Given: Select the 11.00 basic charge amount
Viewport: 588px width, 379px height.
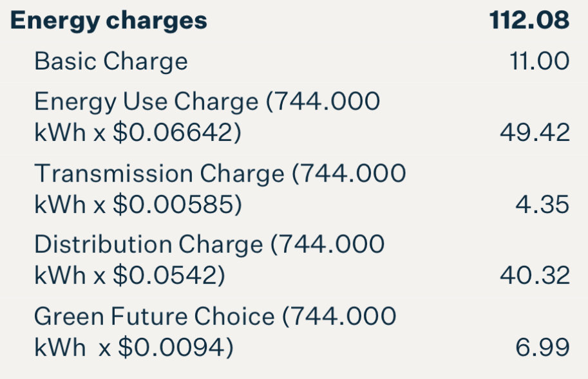Looking at the screenshot, I should [540, 61].
